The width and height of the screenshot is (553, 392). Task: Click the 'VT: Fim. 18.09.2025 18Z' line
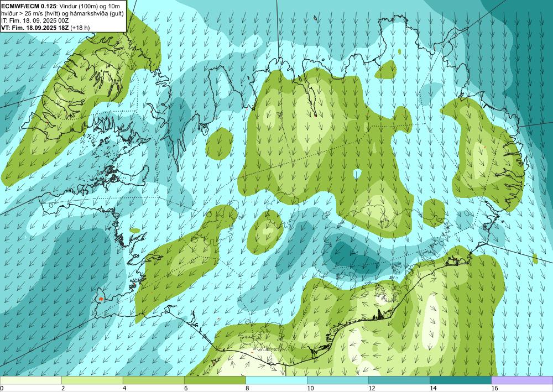click(35, 28)
